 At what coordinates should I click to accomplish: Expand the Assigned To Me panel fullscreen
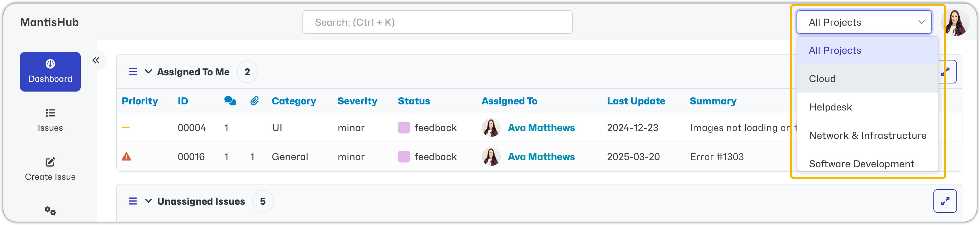click(948, 72)
